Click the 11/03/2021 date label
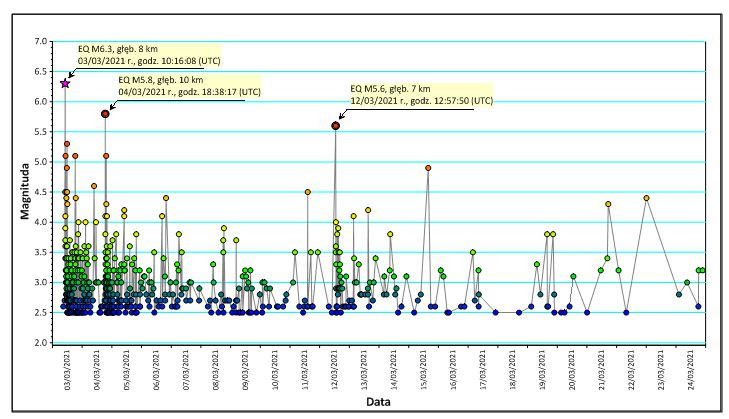This screenshot has height=419, width=729. 305,370
